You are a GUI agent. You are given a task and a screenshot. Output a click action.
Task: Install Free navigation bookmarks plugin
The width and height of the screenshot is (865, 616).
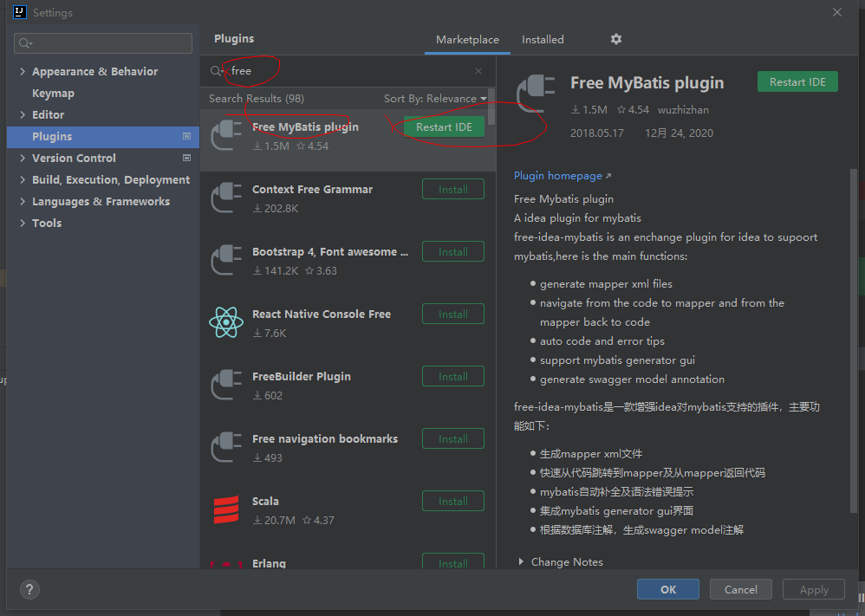point(453,438)
